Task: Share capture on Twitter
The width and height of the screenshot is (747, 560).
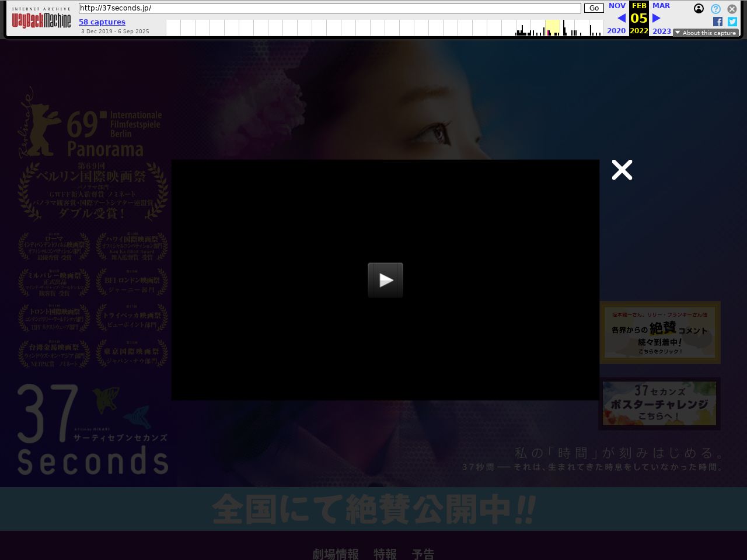Action: (x=732, y=22)
